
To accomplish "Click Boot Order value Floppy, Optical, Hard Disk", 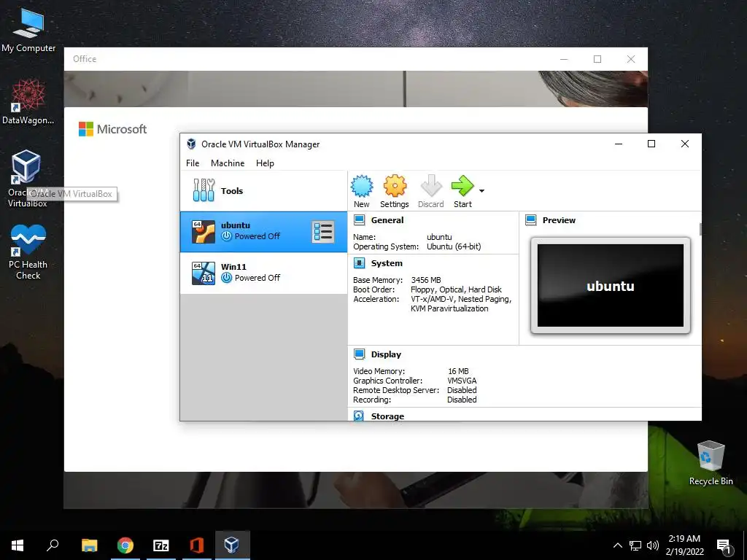I will (456, 289).
